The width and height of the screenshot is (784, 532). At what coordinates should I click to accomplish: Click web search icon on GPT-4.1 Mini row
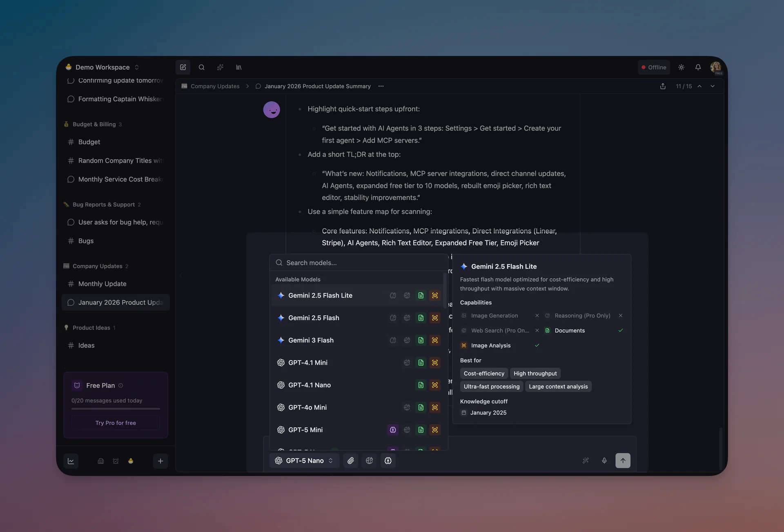pyautogui.click(x=407, y=363)
